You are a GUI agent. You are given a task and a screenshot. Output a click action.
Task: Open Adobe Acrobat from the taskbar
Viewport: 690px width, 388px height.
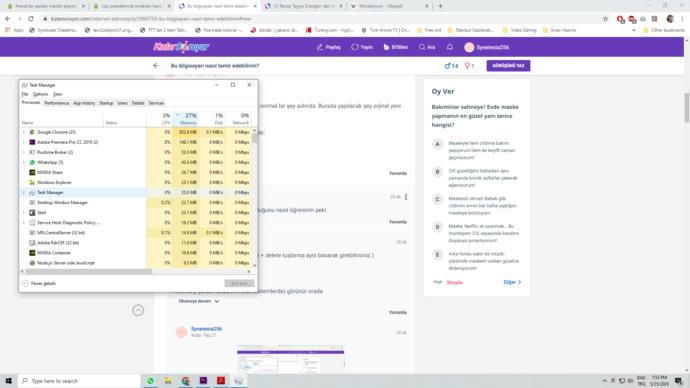(221, 381)
